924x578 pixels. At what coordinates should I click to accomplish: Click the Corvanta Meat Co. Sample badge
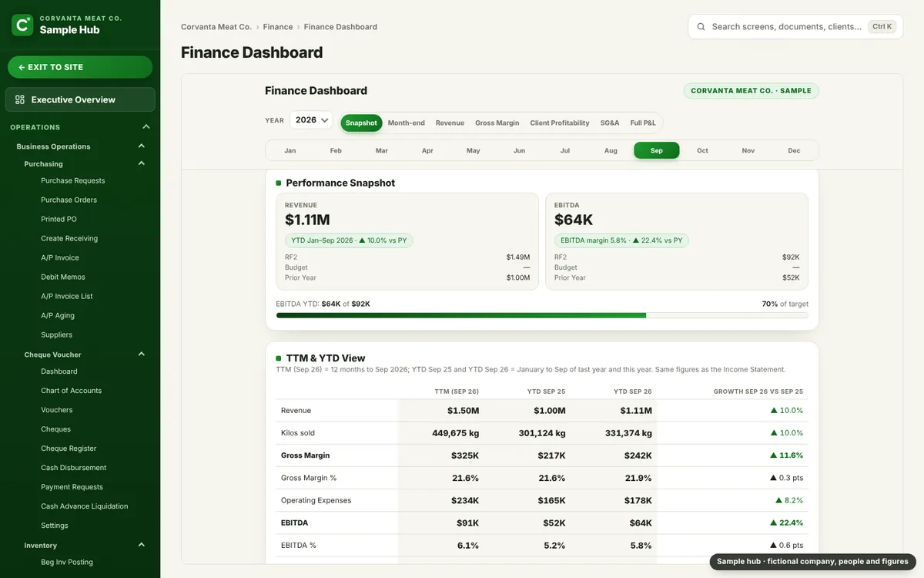751,90
